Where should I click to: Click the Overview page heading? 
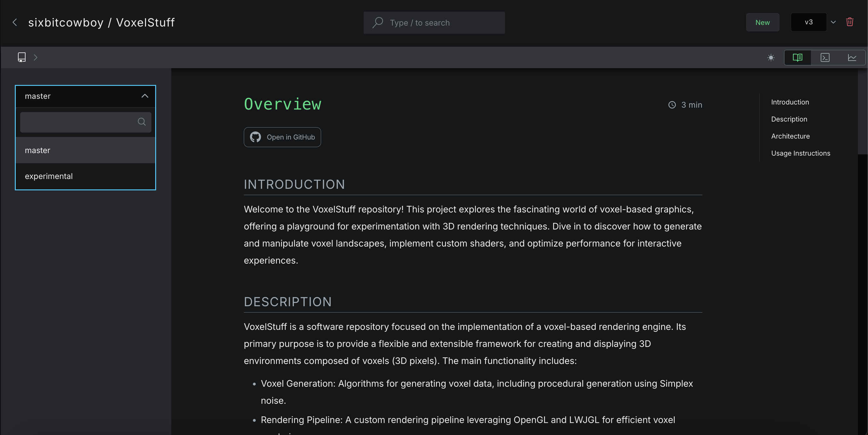pyautogui.click(x=282, y=104)
